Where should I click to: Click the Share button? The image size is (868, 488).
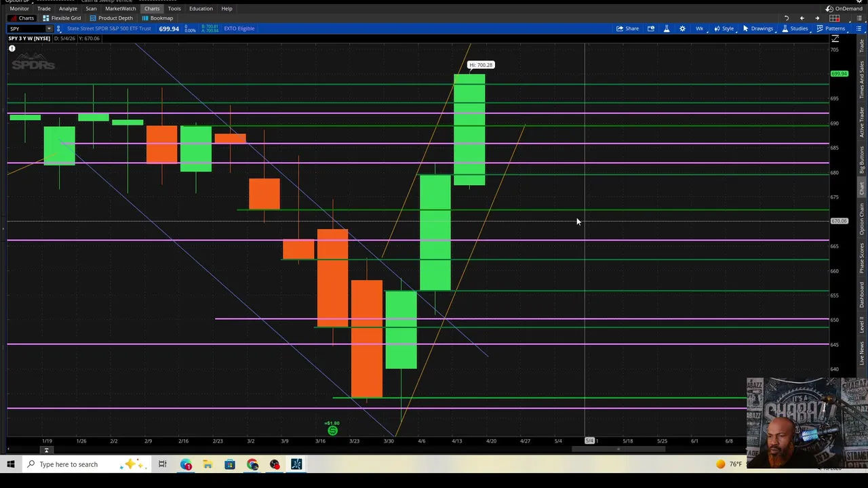627,28
